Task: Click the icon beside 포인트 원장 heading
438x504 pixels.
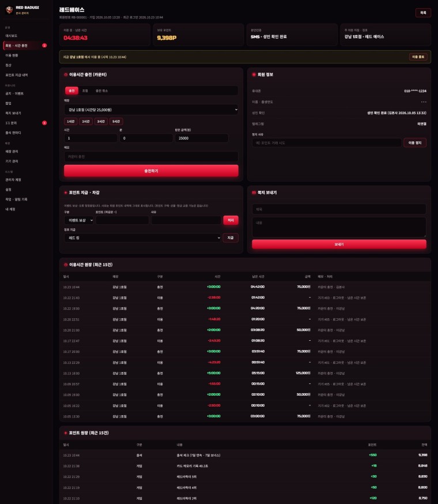Action: 66,433
